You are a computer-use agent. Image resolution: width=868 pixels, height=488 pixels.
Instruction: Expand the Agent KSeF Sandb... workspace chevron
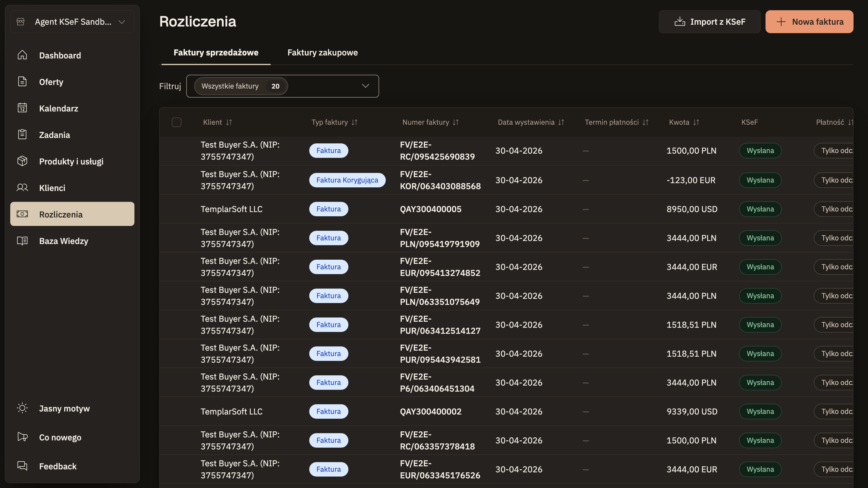point(122,22)
